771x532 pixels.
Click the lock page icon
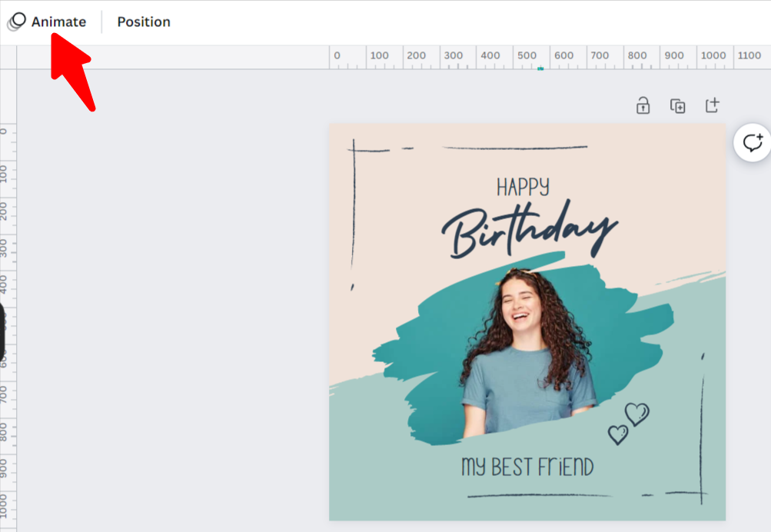coord(643,105)
